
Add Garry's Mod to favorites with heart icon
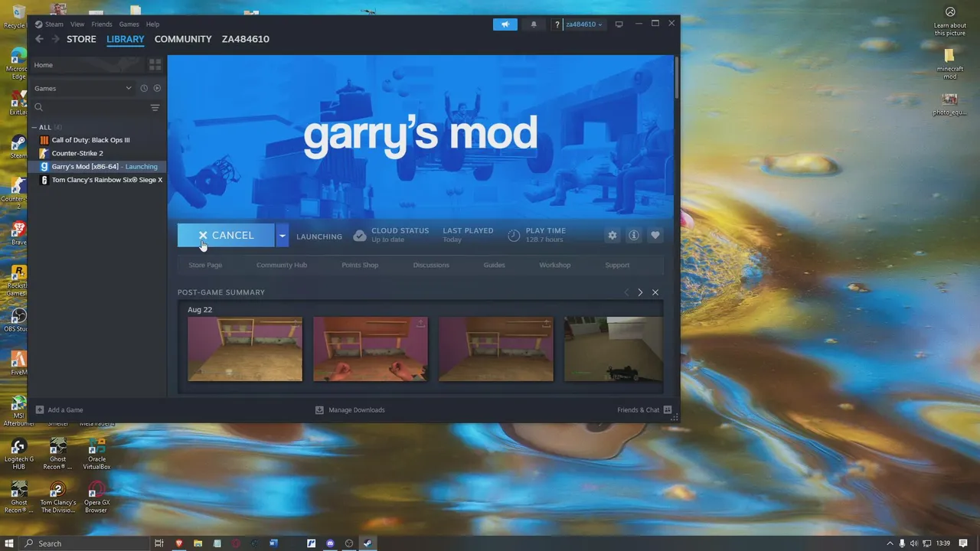(x=655, y=236)
